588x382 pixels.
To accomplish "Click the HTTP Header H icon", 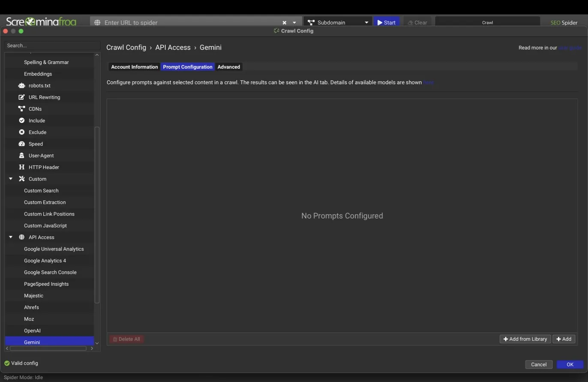I will tap(21, 167).
